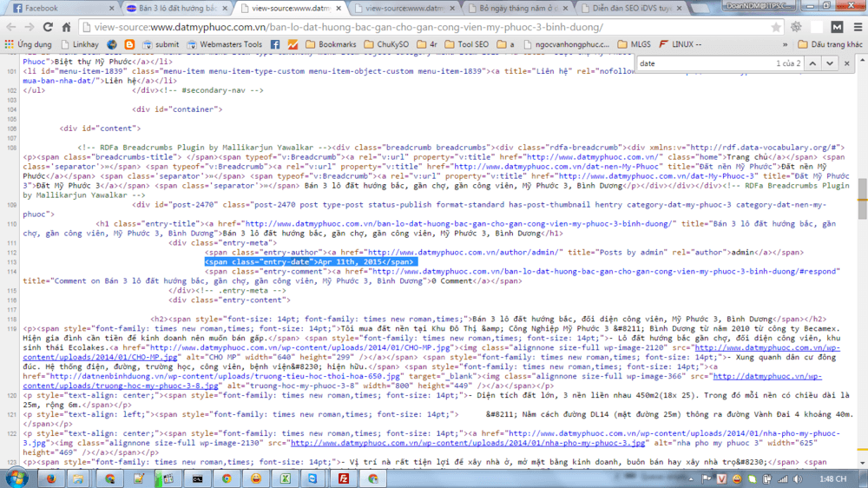Open the ngocvanhongphuc bookmark
The width and height of the screenshot is (868, 488).
pos(566,44)
